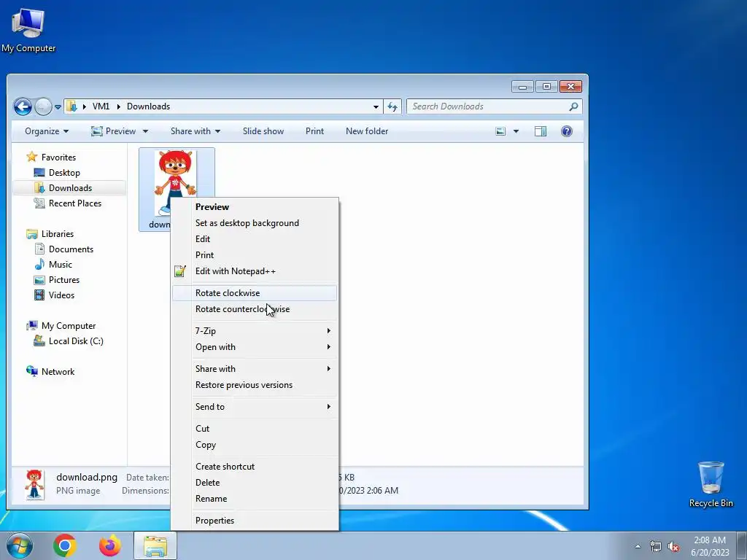The width and height of the screenshot is (747, 560).
Task: Click the Forward navigation arrow
Action: click(43, 106)
